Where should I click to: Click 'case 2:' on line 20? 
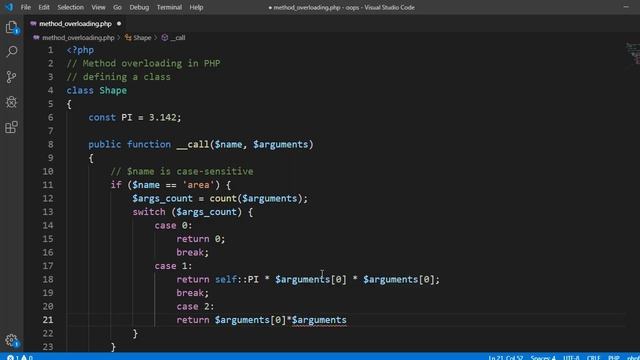point(195,307)
